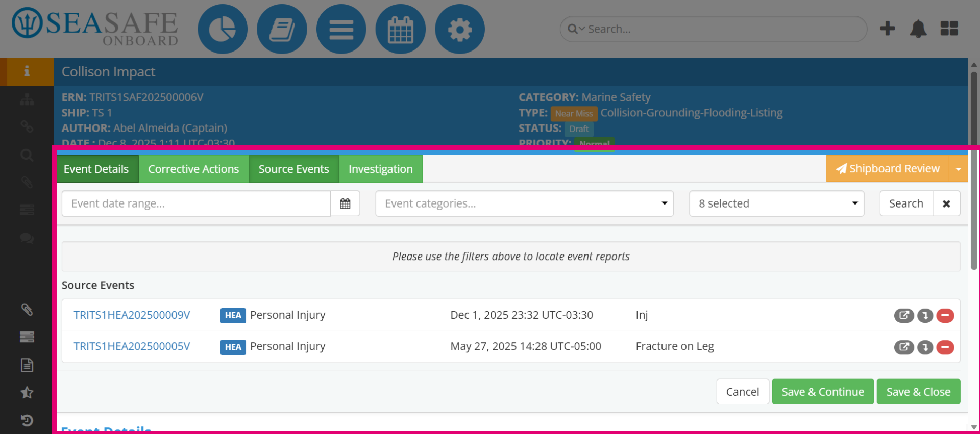This screenshot has height=434, width=980.
Task: Expand Shipboard Review dropdown arrow
Action: click(959, 169)
